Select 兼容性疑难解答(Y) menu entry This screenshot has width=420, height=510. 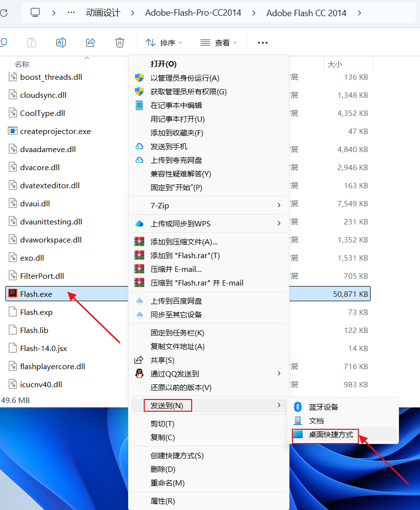point(180,174)
